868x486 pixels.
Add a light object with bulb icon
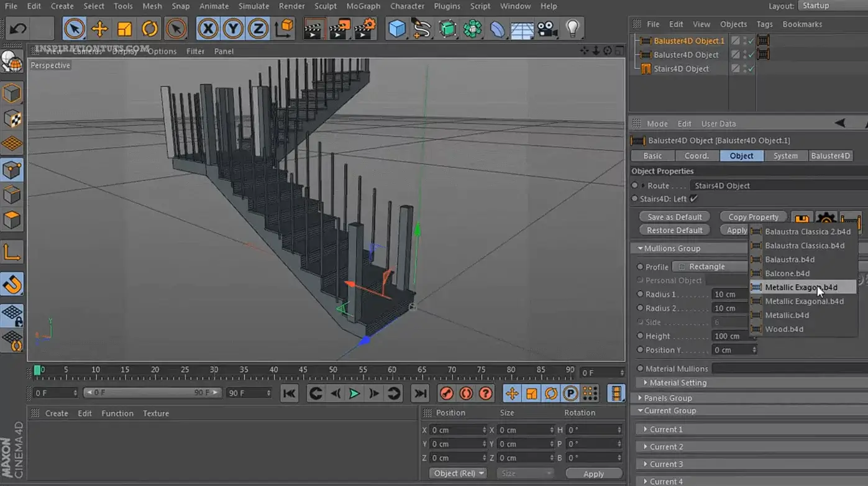(572, 28)
